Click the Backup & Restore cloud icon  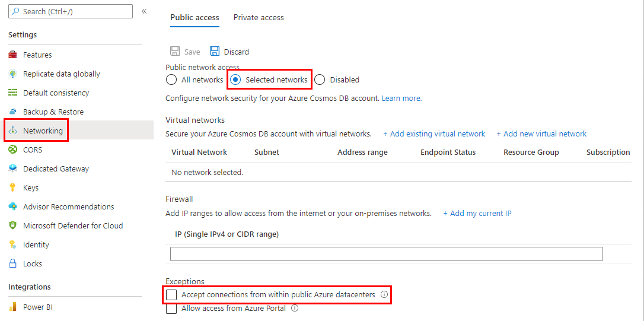pos(13,112)
